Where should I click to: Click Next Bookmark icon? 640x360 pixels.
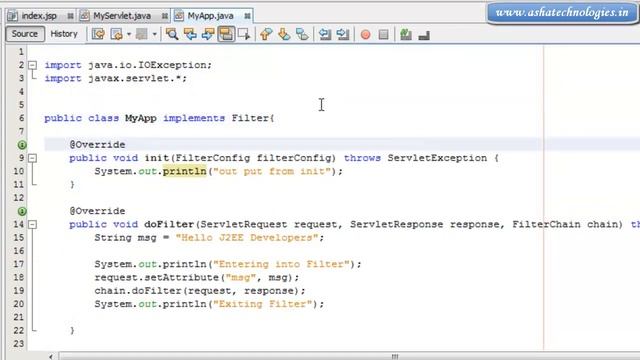tap(284, 34)
